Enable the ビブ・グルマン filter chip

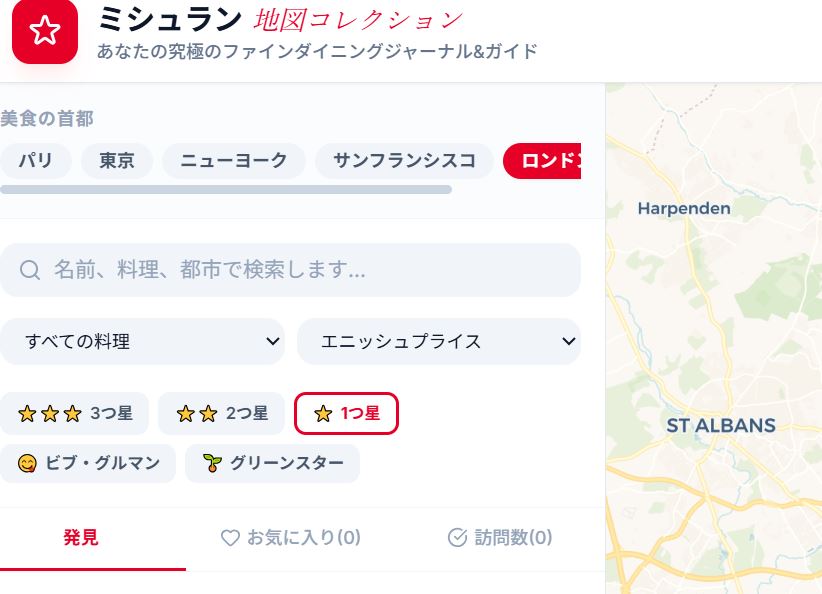click(x=88, y=463)
